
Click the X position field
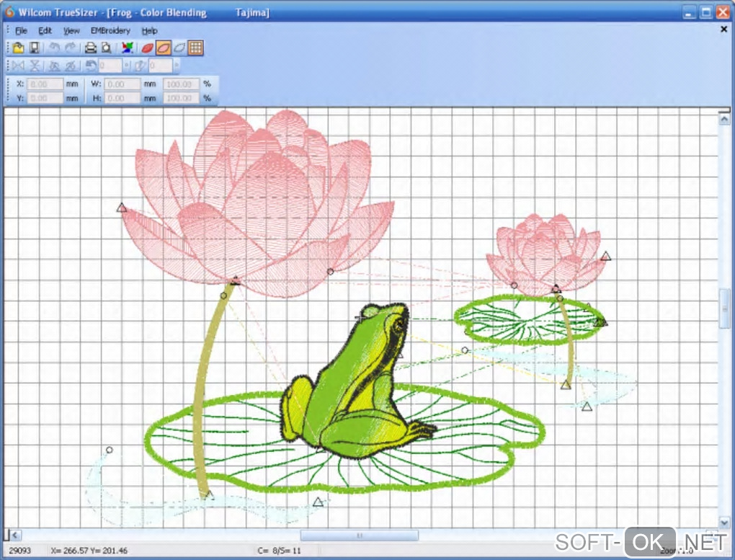click(45, 84)
